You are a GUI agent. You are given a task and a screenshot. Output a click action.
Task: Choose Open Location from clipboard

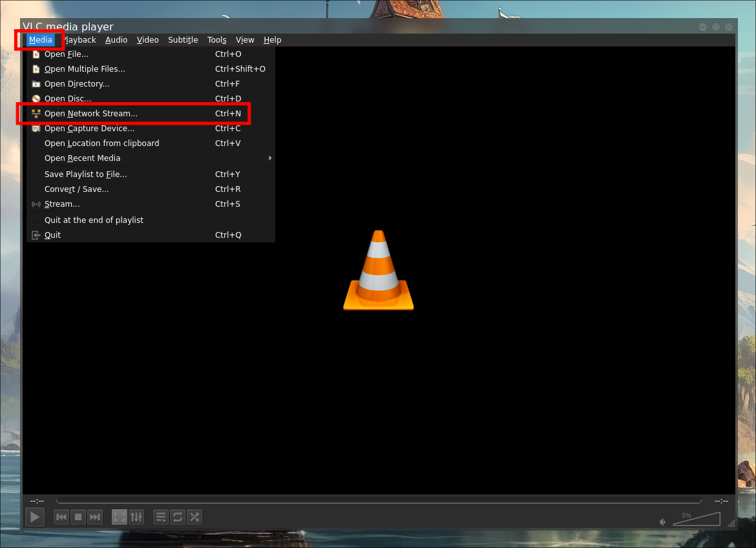point(151,143)
